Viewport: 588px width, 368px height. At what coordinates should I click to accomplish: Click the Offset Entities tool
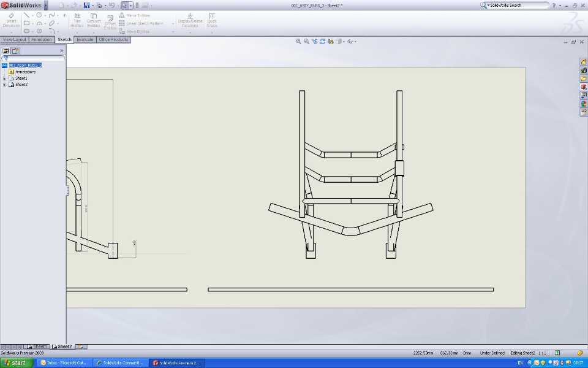(x=110, y=23)
